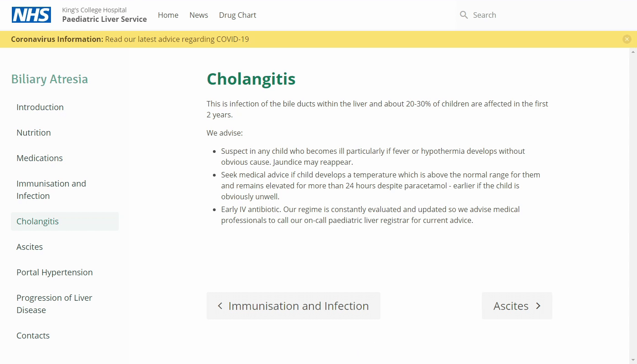The image size is (637, 364).
Task: Open the Contacts sidebar page
Action: tap(33, 336)
